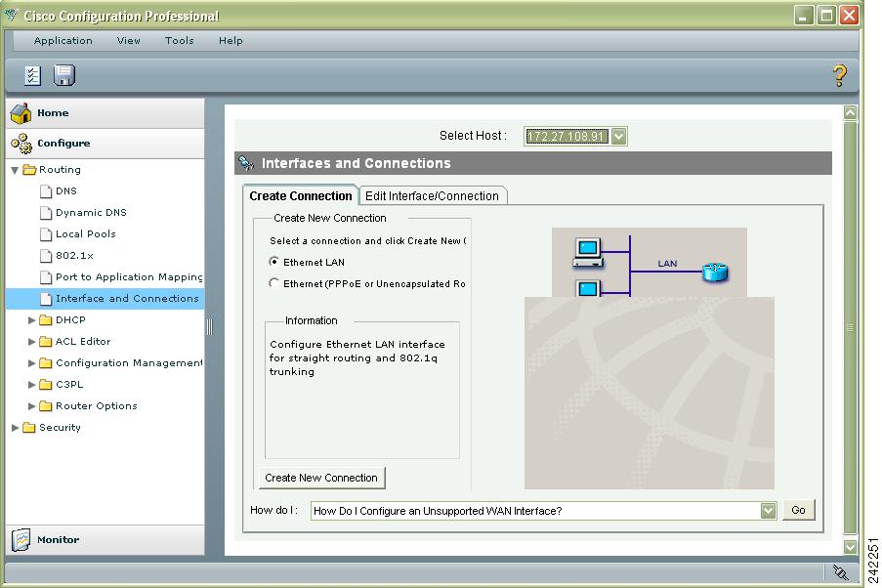882x588 pixels.
Task: Open the How do I dropdown list
Action: [x=768, y=510]
